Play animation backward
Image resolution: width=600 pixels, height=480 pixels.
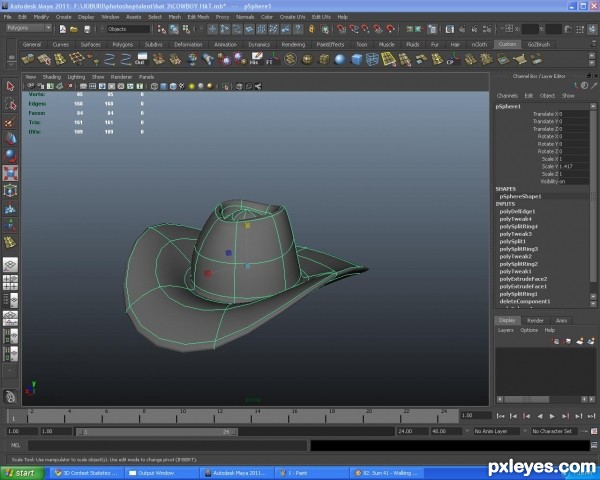pos(540,416)
